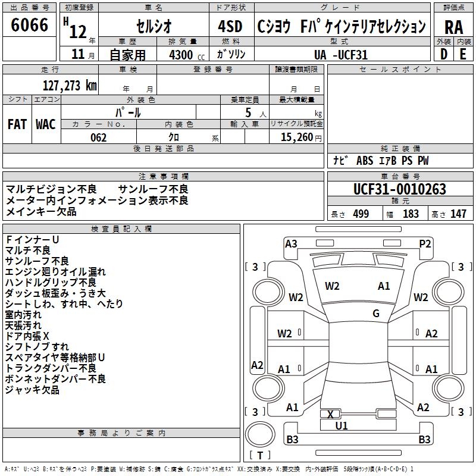Screen dimensions: 476x476
Task: Click the A3 front bumper mark
Action: click(291, 244)
